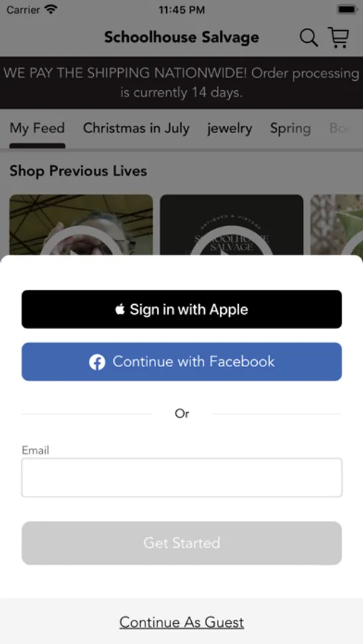Play the first previous live video
363x644 pixels.
(x=81, y=225)
